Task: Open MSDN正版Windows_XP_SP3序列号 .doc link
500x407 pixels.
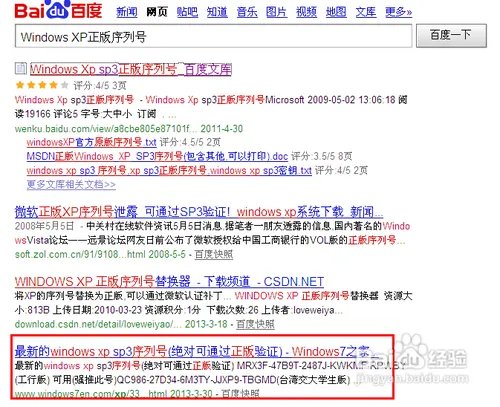Action: point(157,156)
